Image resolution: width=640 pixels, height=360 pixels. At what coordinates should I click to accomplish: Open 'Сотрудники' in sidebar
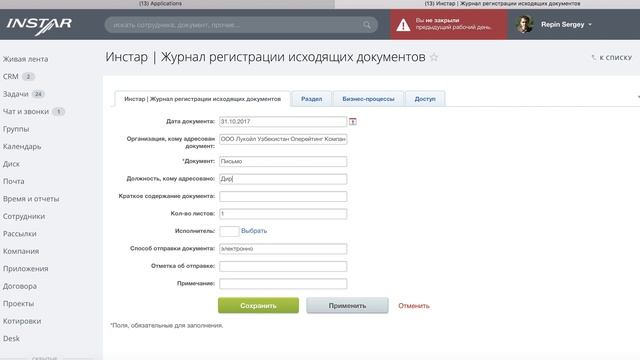pyautogui.click(x=24, y=216)
